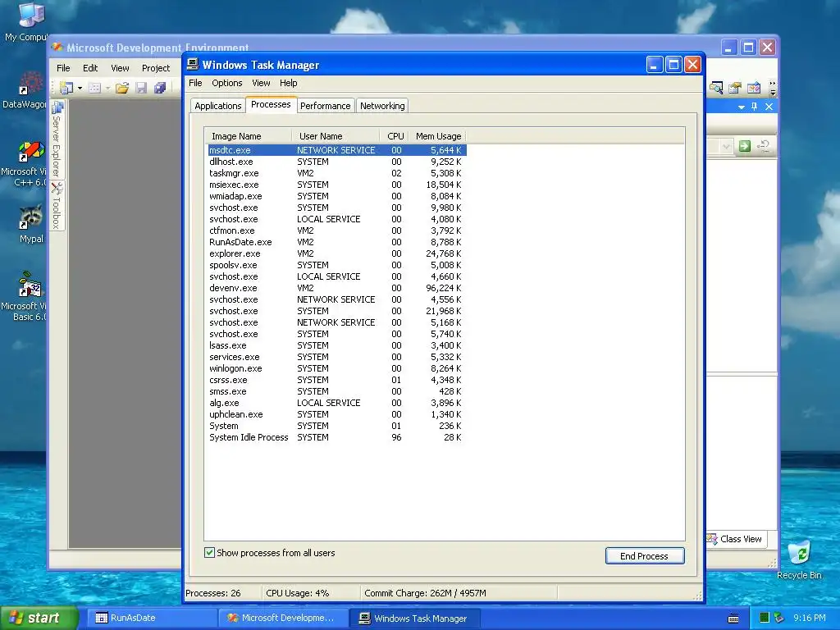Sort by Mem Usage column header

(x=438, y=136)
